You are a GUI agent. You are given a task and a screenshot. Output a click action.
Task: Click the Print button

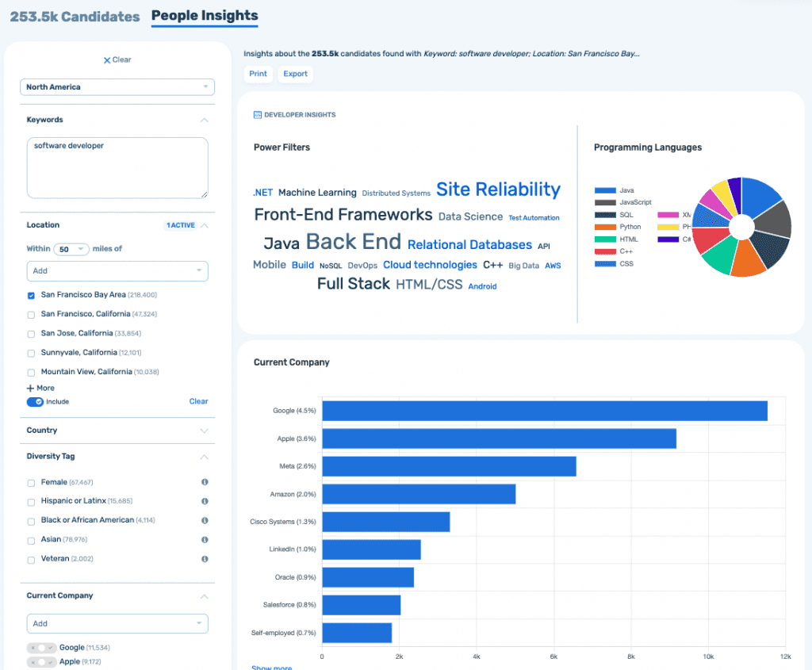point(258,74)
